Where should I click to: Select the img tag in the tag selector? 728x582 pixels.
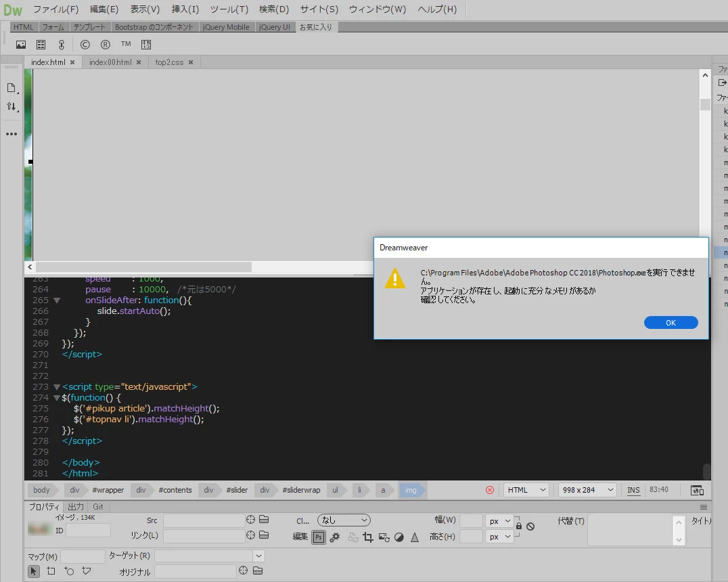pyautogui.click(x=411, y=490)
